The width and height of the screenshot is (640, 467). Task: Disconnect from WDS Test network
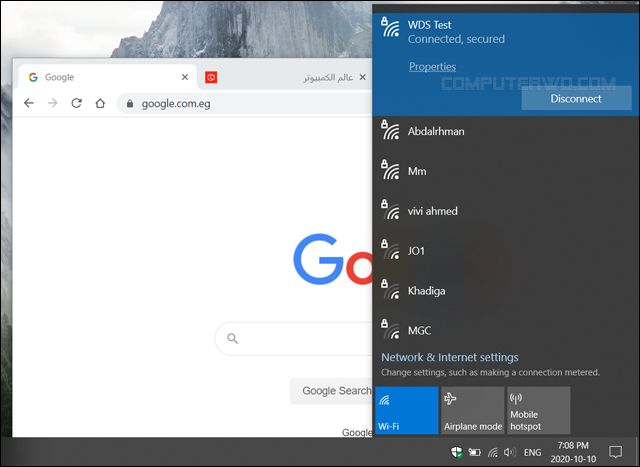coord(576,98)
